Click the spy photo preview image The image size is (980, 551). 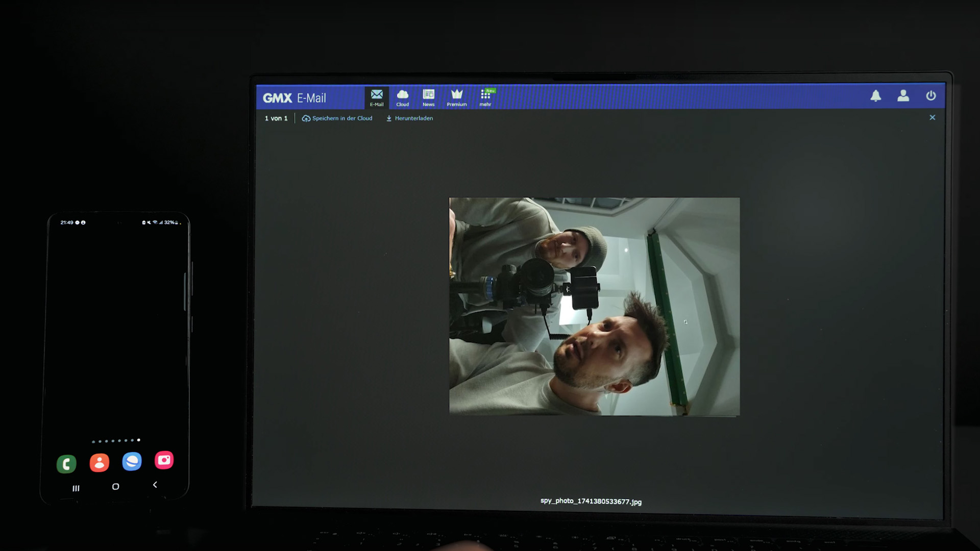click(x=594, y=306)
